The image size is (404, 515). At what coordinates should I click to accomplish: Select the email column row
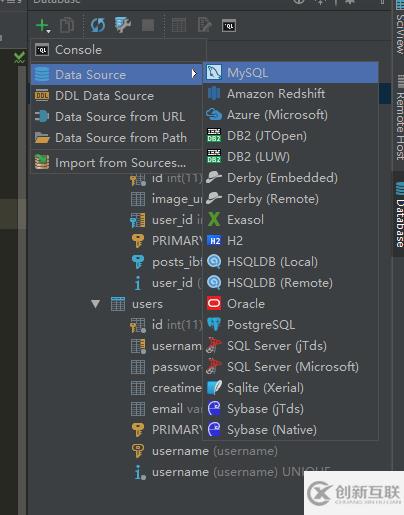[x=166, y=409]
